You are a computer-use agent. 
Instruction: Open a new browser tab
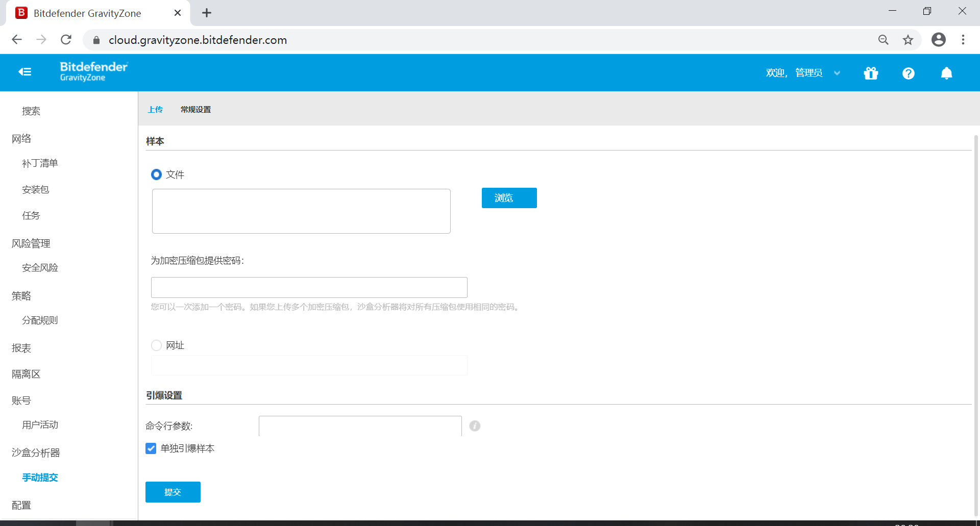[x=206, y=13]
